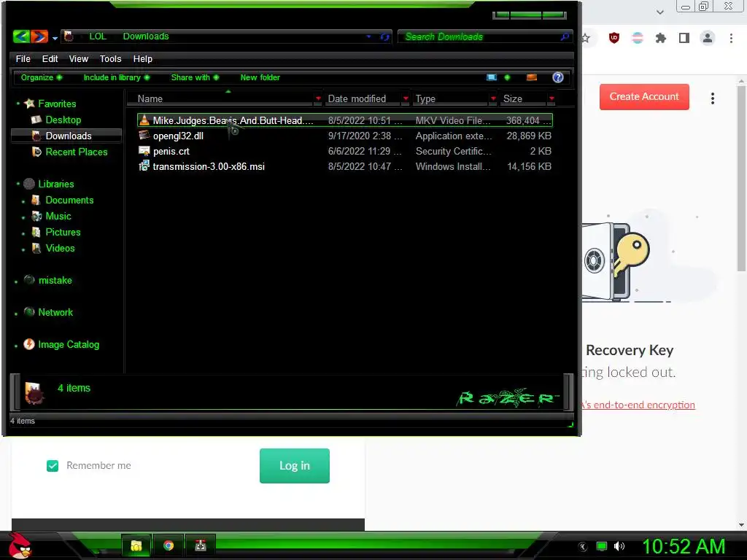Select Desktop in the navigation pane
This screenshot has height=560, width=747.
click(63, 120)
